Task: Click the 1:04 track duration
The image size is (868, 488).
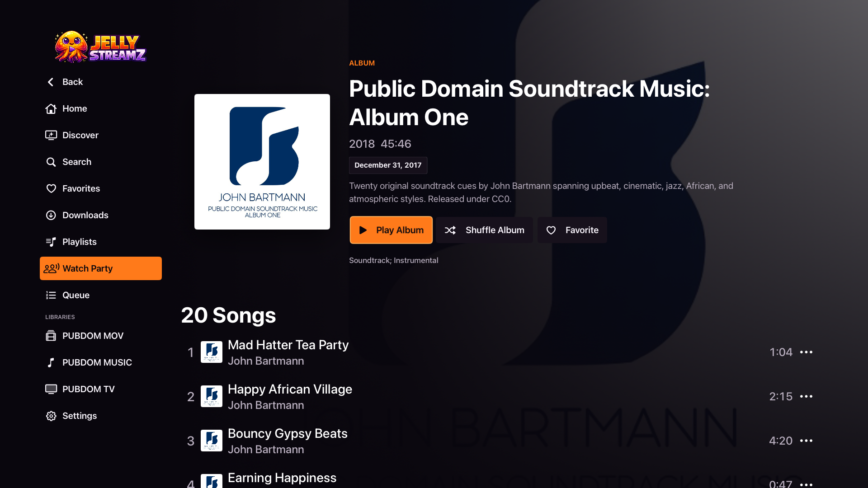Action: [x=781, y=352]
